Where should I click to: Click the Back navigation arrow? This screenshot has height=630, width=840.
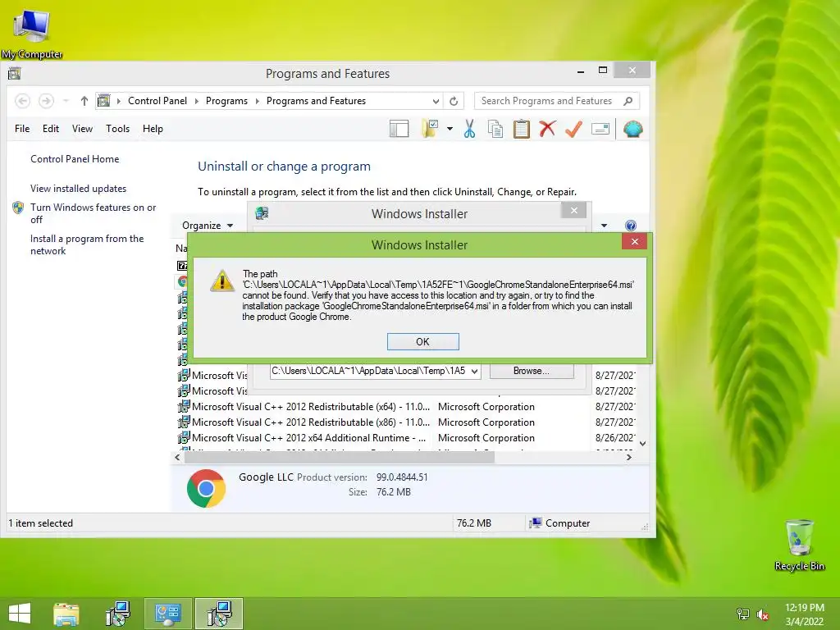coord(22,101)
